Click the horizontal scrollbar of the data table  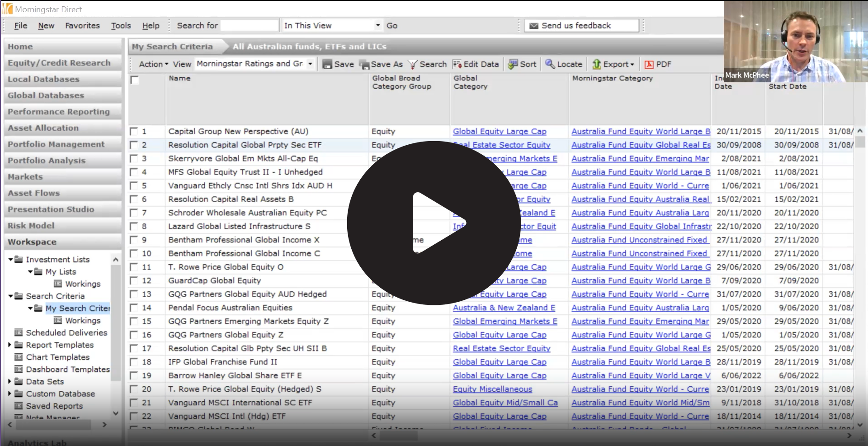click(x=398, y=435)
